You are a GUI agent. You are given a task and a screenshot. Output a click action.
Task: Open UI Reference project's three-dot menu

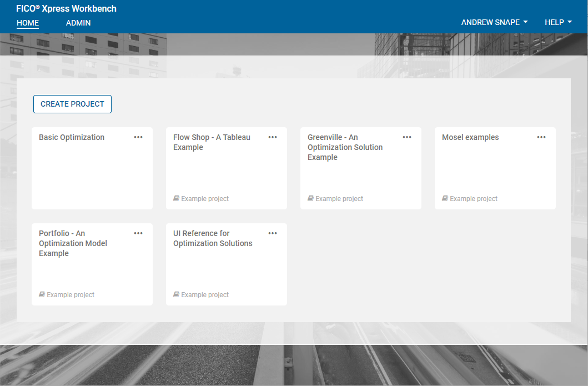click(273, 233)
